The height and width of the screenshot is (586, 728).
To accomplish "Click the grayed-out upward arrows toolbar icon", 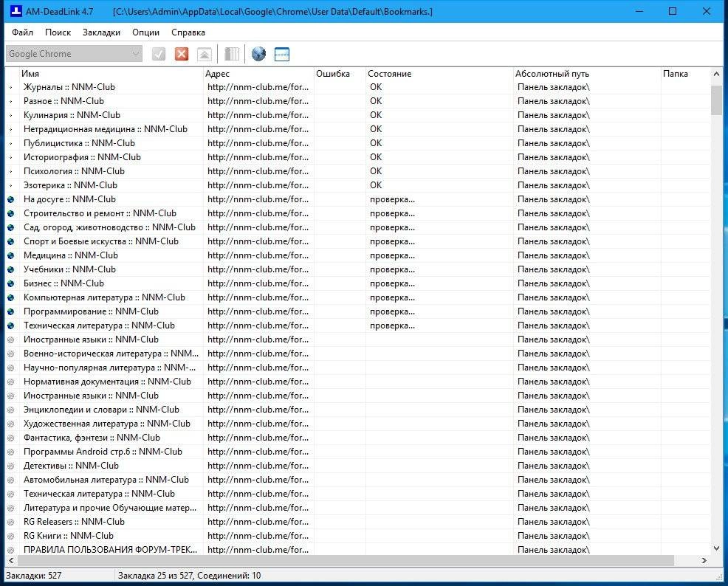I will [205, 55].
